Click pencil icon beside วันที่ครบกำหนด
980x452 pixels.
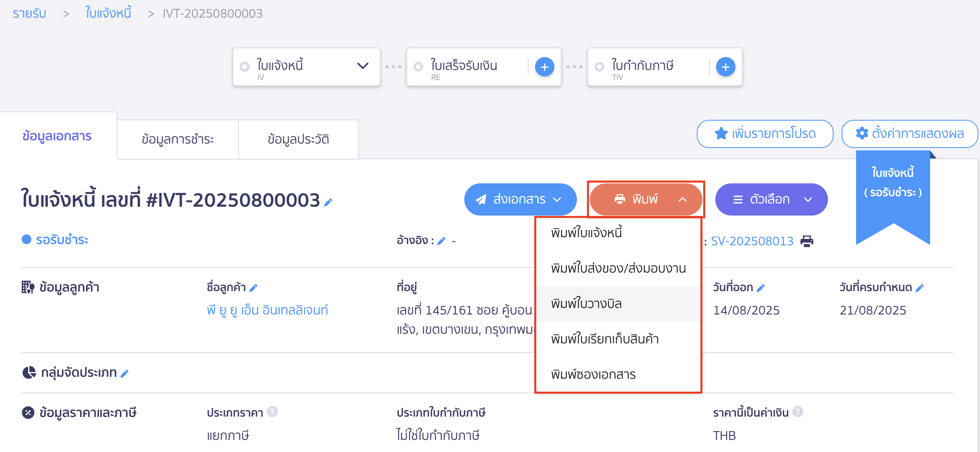pyautogui.click(x=919, y=288)
